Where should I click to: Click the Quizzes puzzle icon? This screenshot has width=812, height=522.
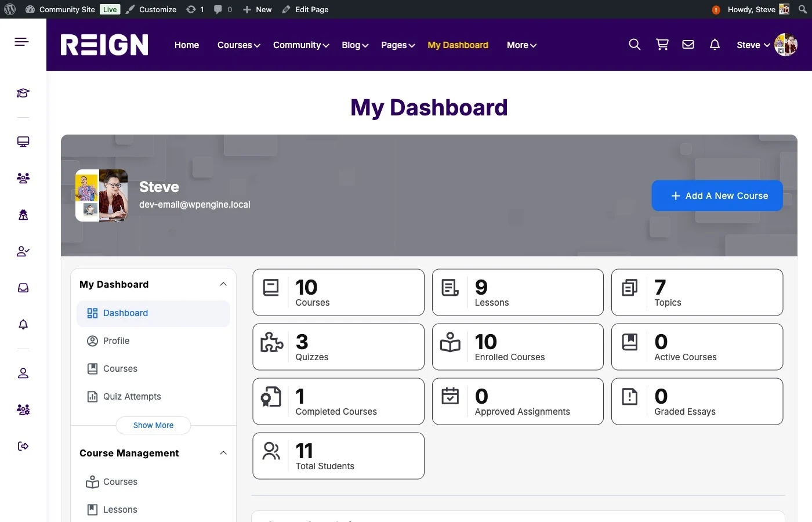tap(271, 342)
